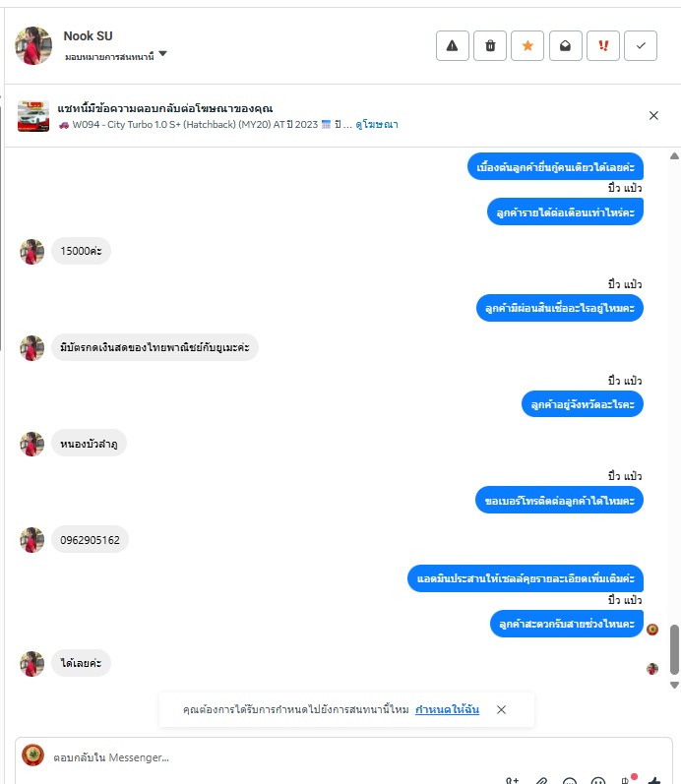Toggle the red exclamation priority icon

(603, 45)
